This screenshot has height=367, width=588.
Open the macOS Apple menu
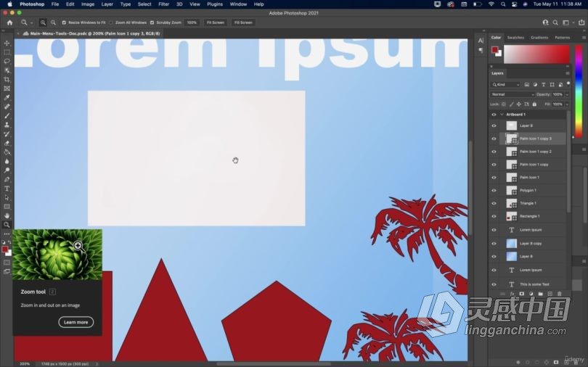(x=9, y=4)
